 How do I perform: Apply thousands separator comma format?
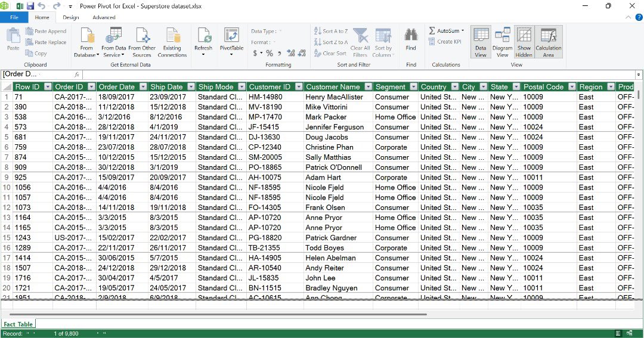tap(280, 53)
